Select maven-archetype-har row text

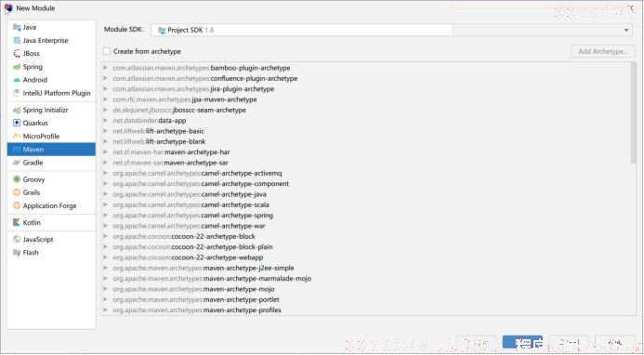click(171, 152)
